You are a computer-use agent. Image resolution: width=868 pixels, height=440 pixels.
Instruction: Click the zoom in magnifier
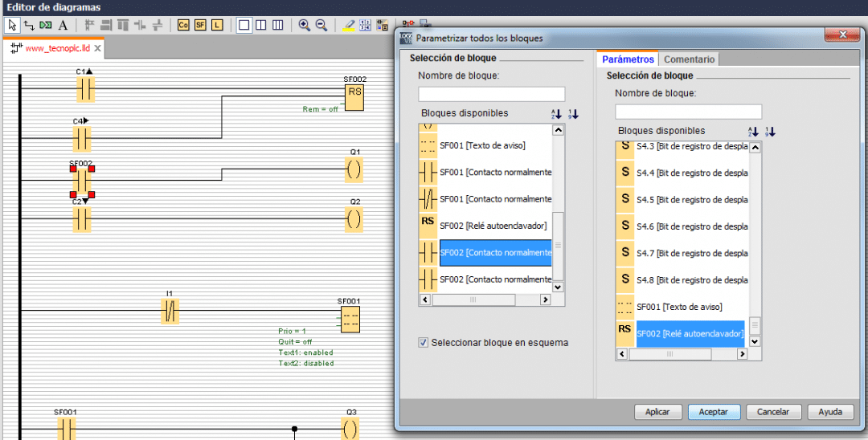305,25
